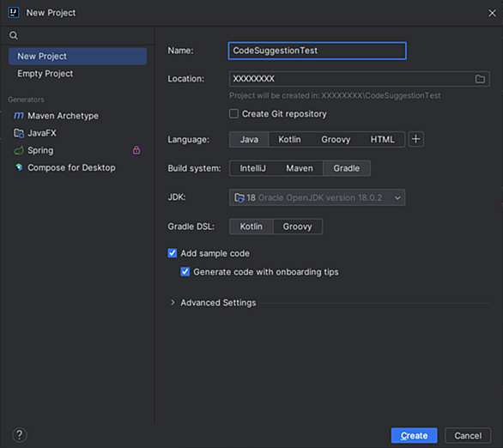This screenshot has width=503, height=448.
Task: Choose Groovy for Gradle DSL
Action: (x=297, y=227)
